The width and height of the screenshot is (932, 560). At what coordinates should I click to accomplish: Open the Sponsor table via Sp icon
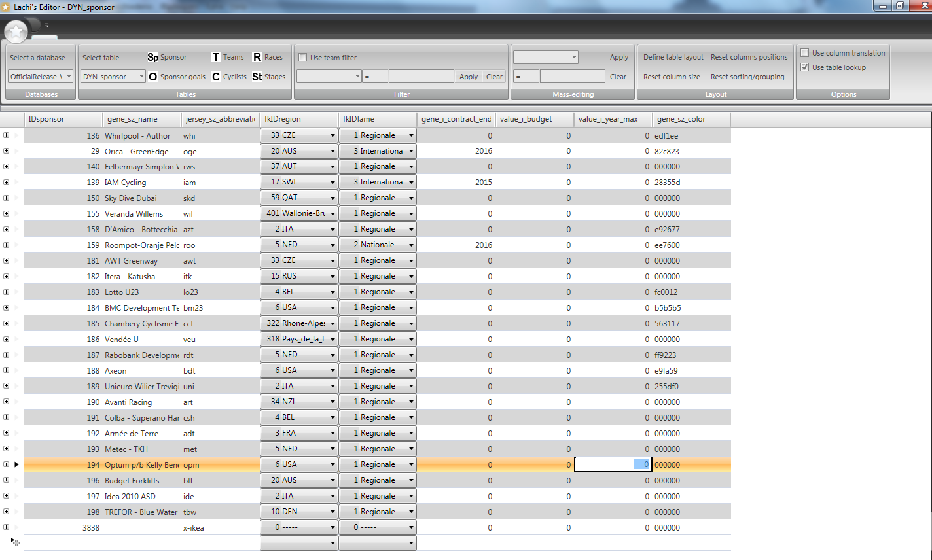[152, 58]
